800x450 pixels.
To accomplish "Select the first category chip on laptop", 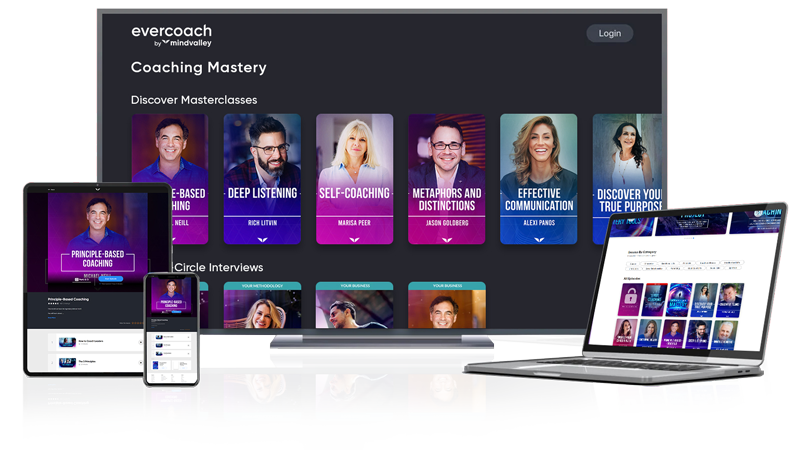I will pos(634,263).
